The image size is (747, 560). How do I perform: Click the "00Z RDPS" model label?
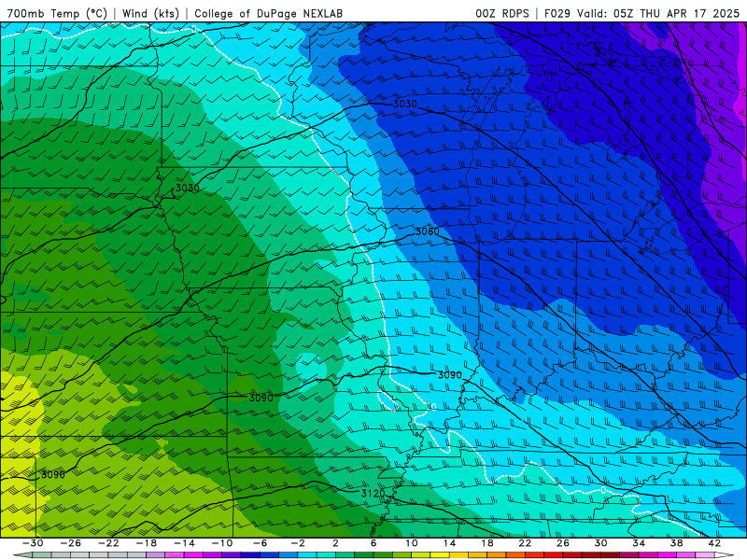[x=502, y=13]
